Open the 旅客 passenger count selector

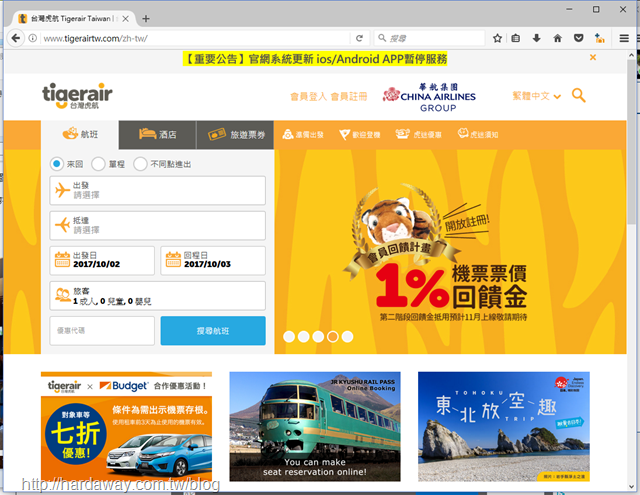158,296
